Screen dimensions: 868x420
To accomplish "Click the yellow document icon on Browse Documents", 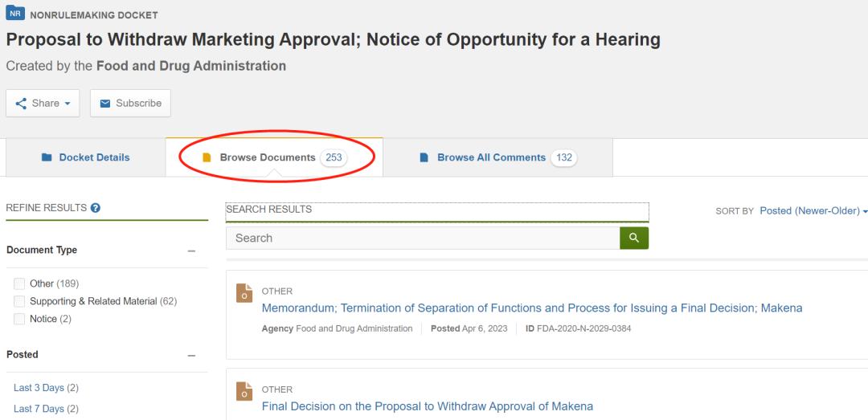I will pos(207,157).
